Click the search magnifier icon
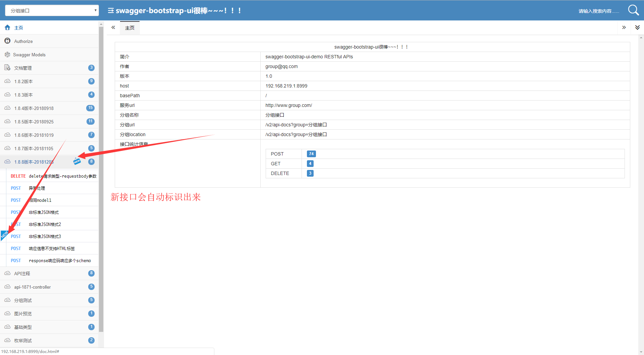Image resolution: width=644 pixels, height=355 pixels. [633, 10]
